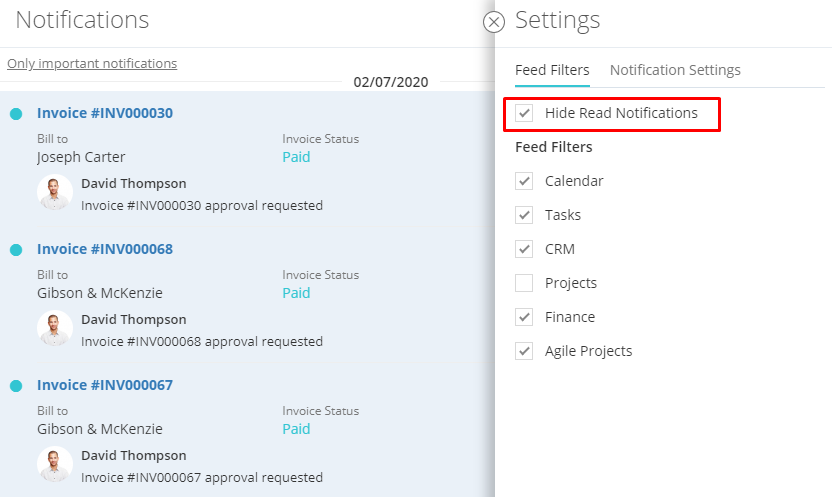This screenshot has height=497, width=832.
Task: Uncheck the Hide Read Notifications checkbox
Action: (524, 113)
